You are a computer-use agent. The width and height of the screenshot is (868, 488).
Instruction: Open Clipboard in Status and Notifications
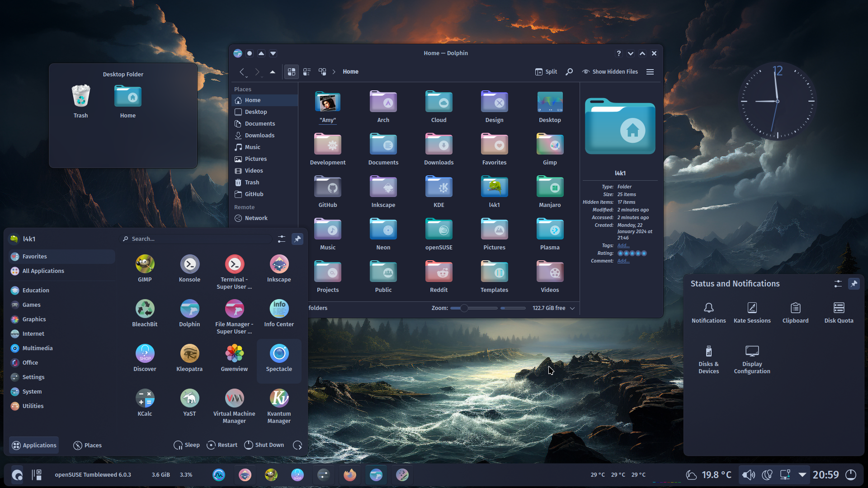click(x=795, y=313)
